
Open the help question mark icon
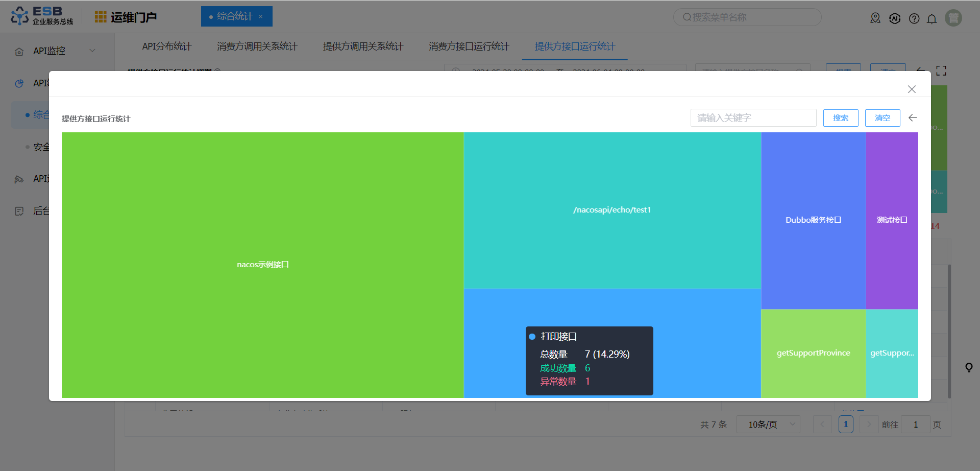tap(914, 19)
